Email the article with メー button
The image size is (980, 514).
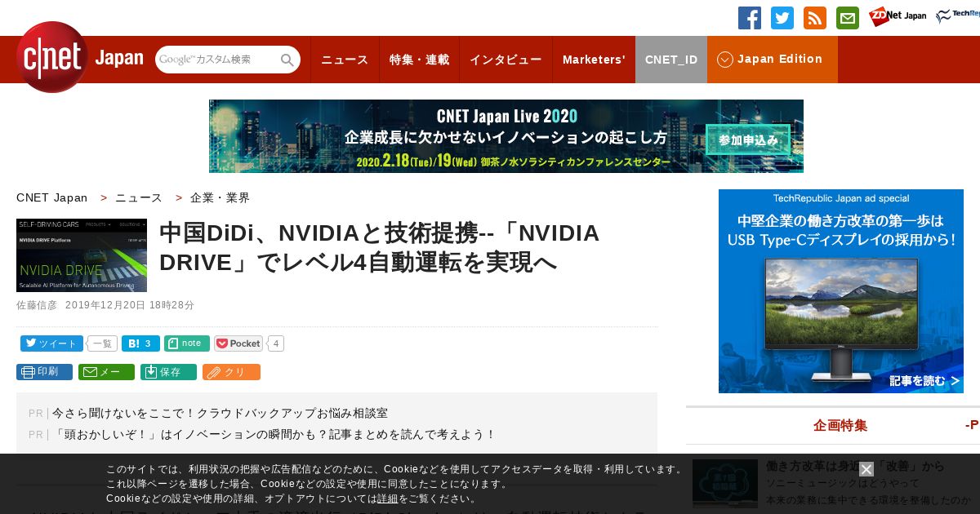point(106,372)
